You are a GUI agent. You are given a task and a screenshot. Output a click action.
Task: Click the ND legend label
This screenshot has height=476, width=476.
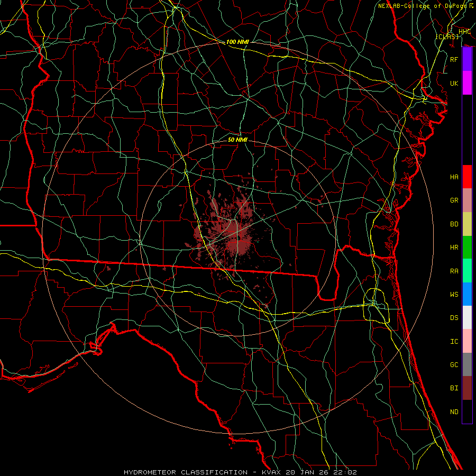pos(454,412)
